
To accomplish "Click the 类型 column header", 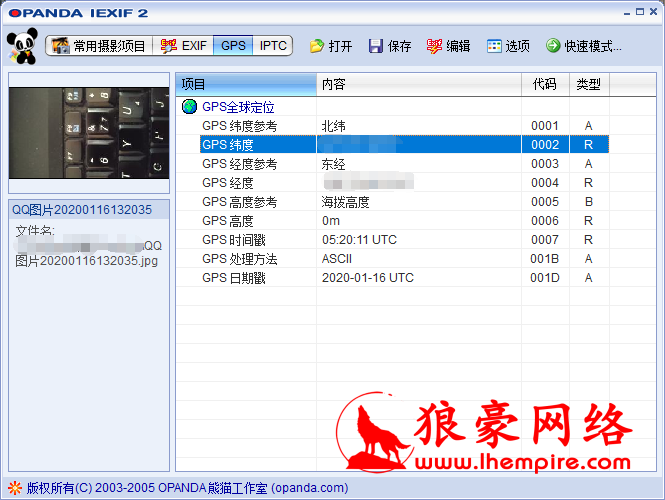I will pos(589,84).
